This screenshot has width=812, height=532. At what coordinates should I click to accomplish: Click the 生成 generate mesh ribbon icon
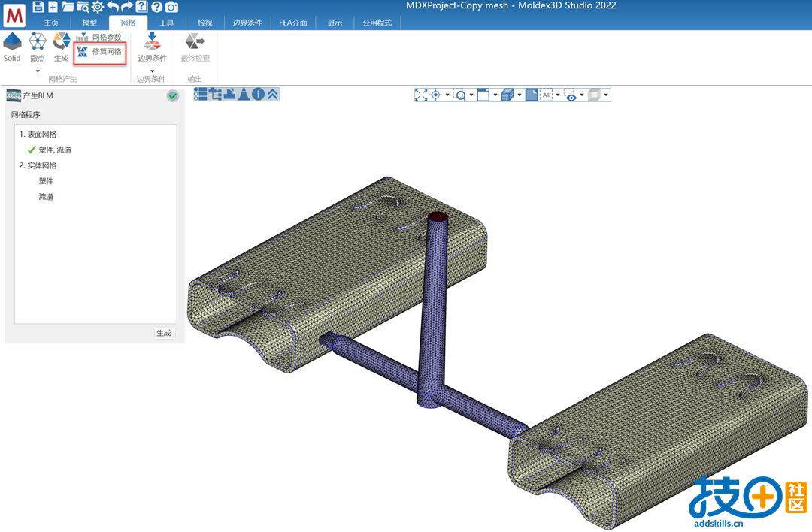[x=61, y=47]
